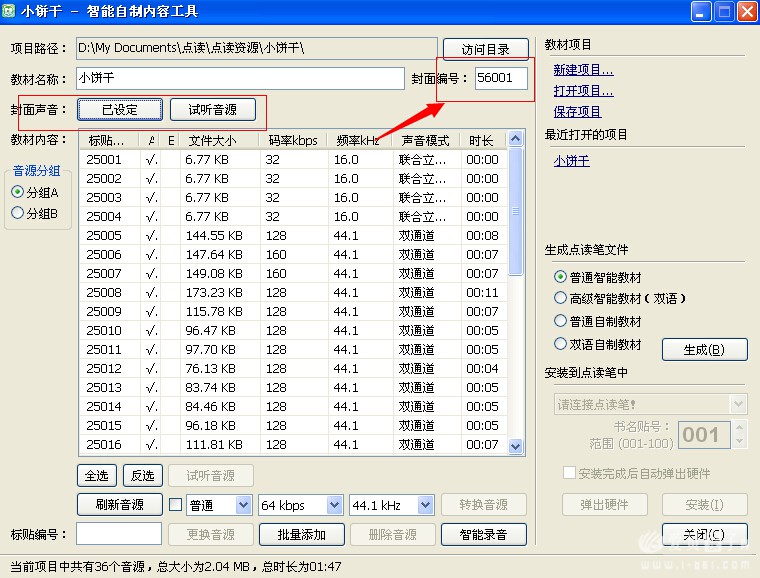Click the 智能录音 button
760x578 pixels.
coord(483,534)
